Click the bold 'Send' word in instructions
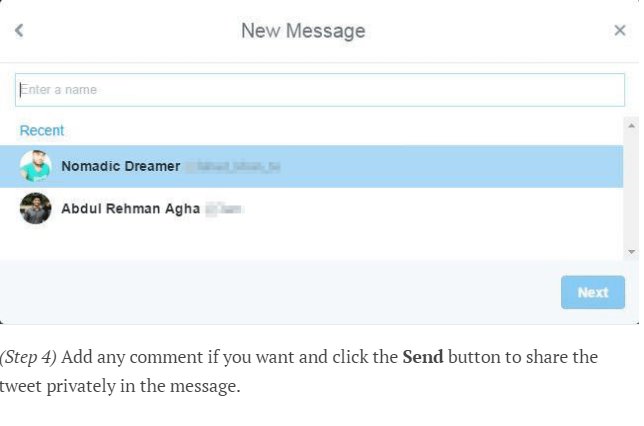 [423, 357]
